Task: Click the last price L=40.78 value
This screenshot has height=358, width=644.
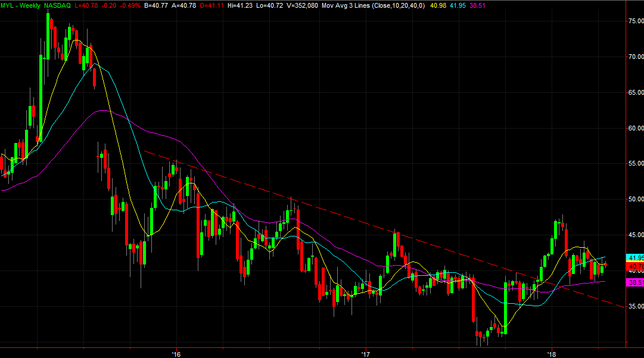Action: [86, 6]
